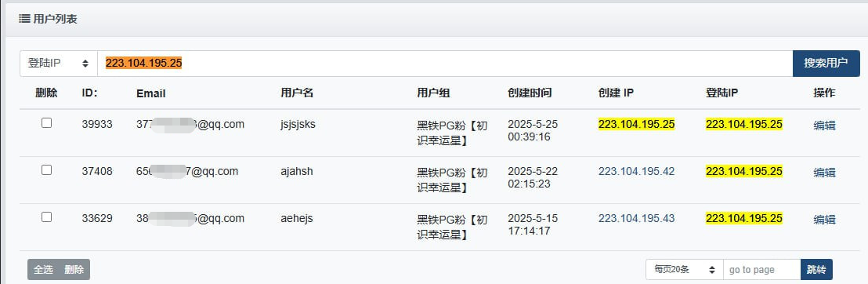Click the 用户组 column header
868x284 pixels.
[x=433, y=93]
